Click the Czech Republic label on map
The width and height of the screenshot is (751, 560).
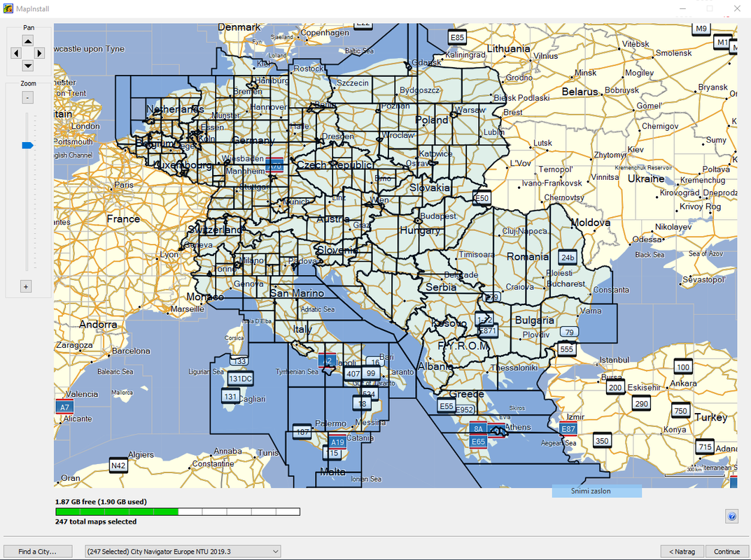[335, 165]
